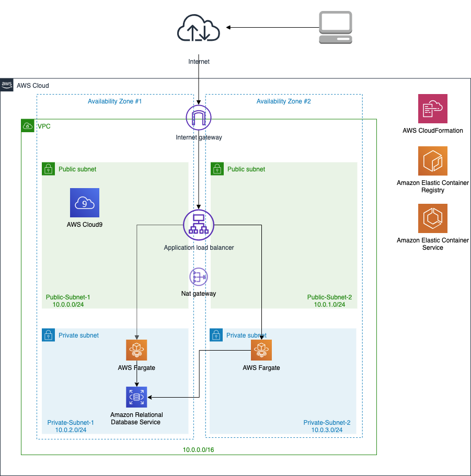The width and height of the screenshot is (471, 476).
Task: Click lock icon of Public-Subnet-2
Action: point(217,169)
